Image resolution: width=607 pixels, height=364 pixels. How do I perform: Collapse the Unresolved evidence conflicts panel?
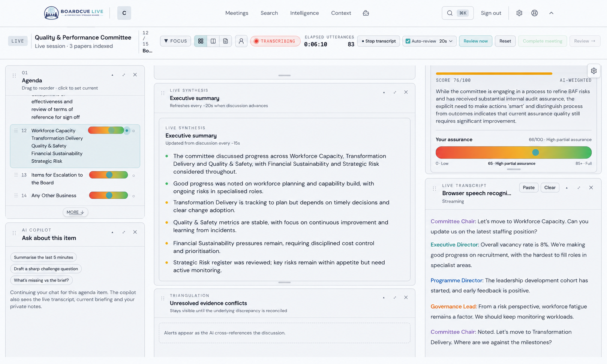point(384,298)
